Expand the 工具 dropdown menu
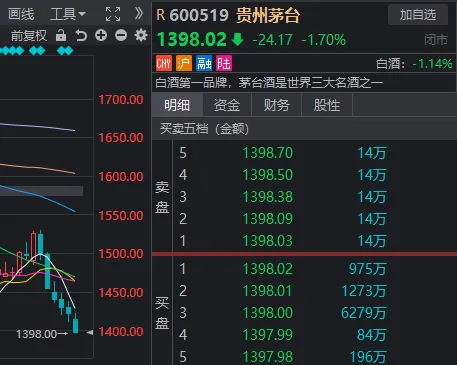Image resolution: width=457 pixels, height=365 pixels. click(x=68, y=14)
